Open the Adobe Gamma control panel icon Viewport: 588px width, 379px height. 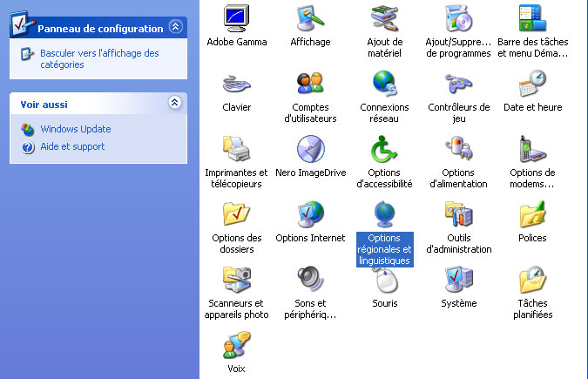[x=237, y=18]
